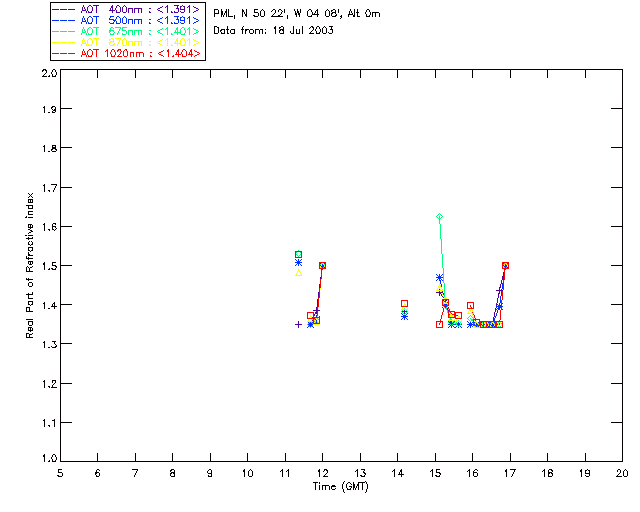Image resolution: width=640 pixels, height=512 pixels.
Task: Click the red square marker near 17 GMT
Action: tap(505, 265)
